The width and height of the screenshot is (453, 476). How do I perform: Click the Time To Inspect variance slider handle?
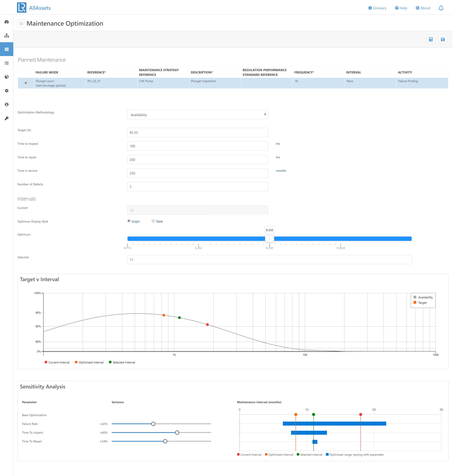pos(177,432)
